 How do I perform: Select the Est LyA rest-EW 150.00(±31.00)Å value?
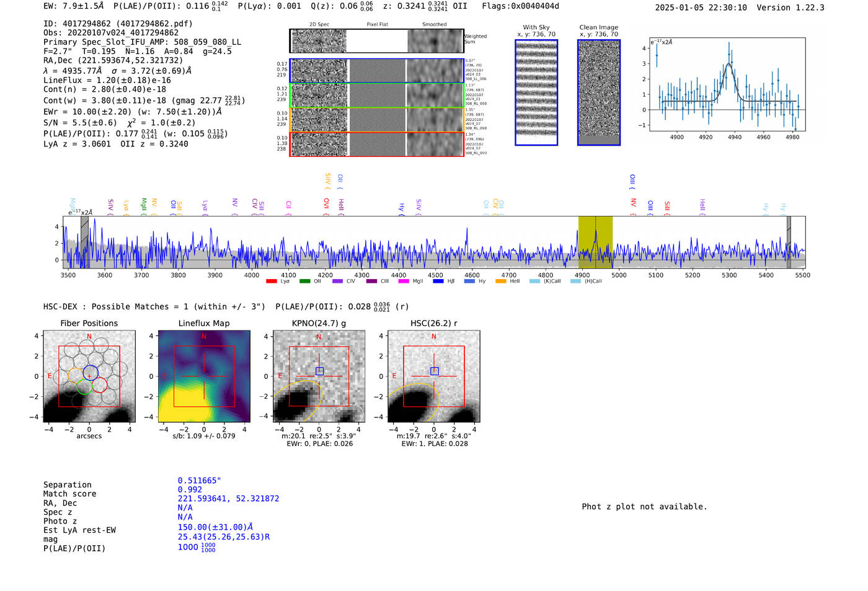tap(215, 527)
